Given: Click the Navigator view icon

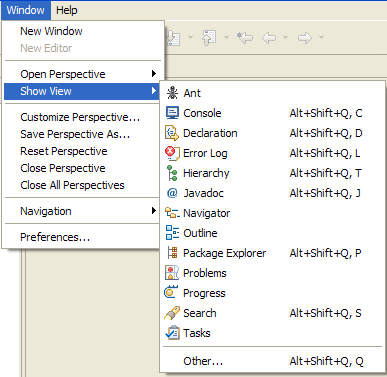Looking at the screenshot, I should click(172, 213).
